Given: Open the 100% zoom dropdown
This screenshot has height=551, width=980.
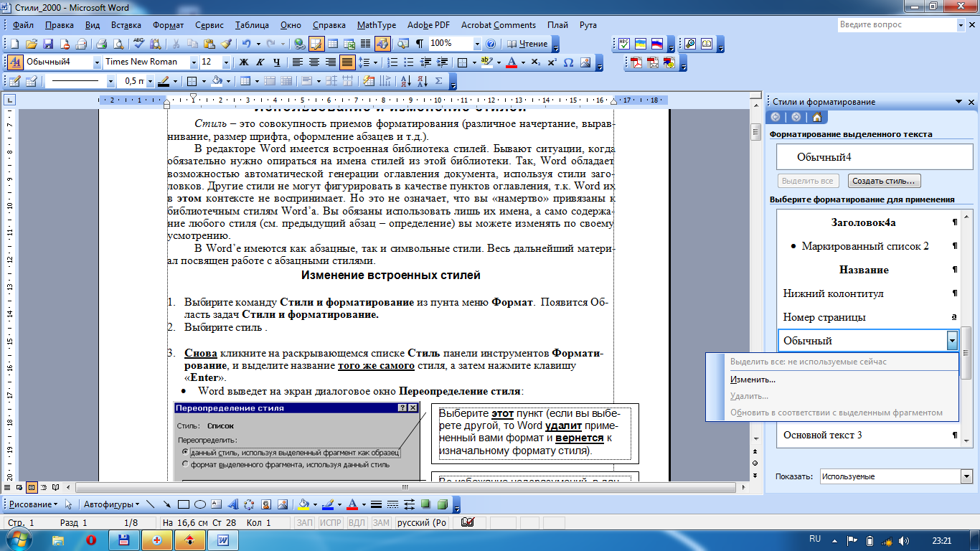Looking at the screenshot, I should click(476, 44).
